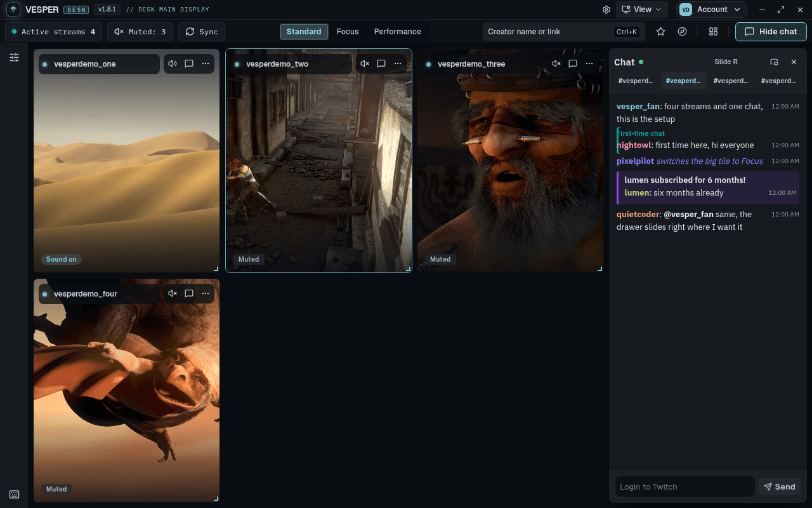Select the vesperdemo_four stream video

126,391
